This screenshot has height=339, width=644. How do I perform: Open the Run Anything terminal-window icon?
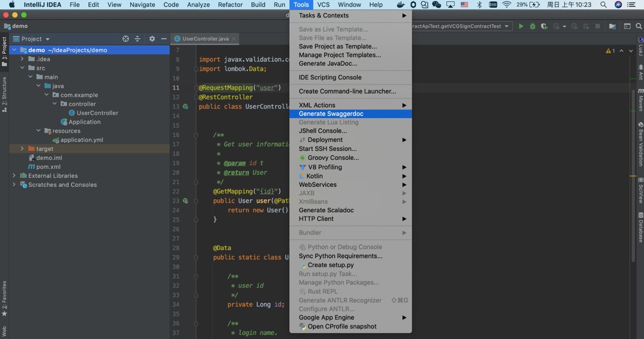click(x=627, y=26)
